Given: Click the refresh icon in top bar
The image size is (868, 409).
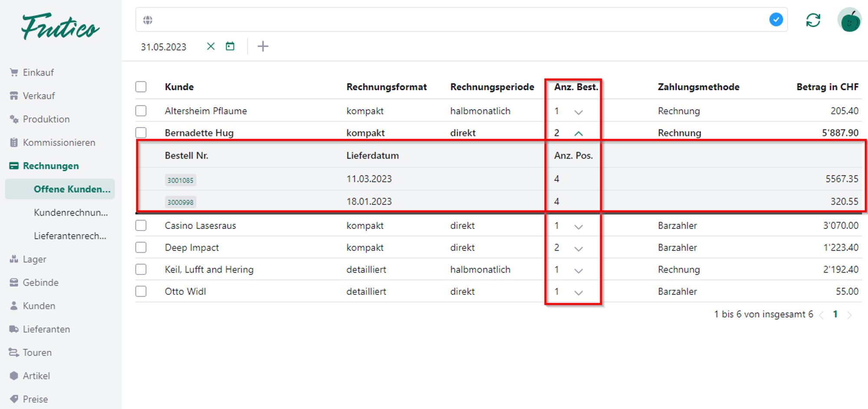Looking at the screenshot, I should [x=813, y=20].
